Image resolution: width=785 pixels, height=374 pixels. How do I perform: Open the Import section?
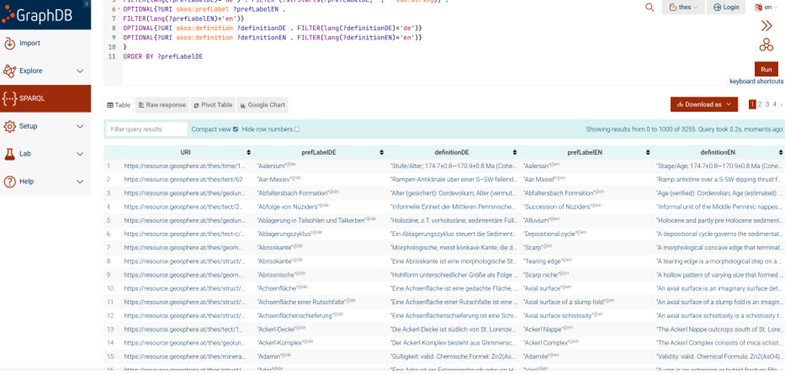pos(46,44)
